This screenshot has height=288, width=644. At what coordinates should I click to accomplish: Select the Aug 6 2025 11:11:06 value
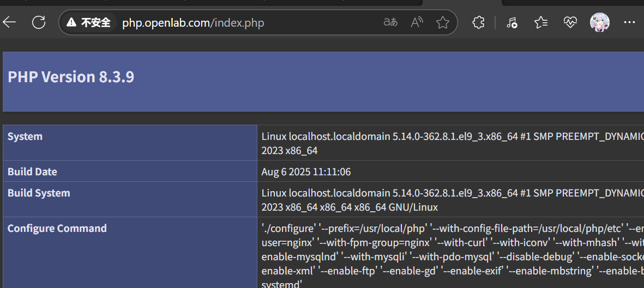[306, 171]
